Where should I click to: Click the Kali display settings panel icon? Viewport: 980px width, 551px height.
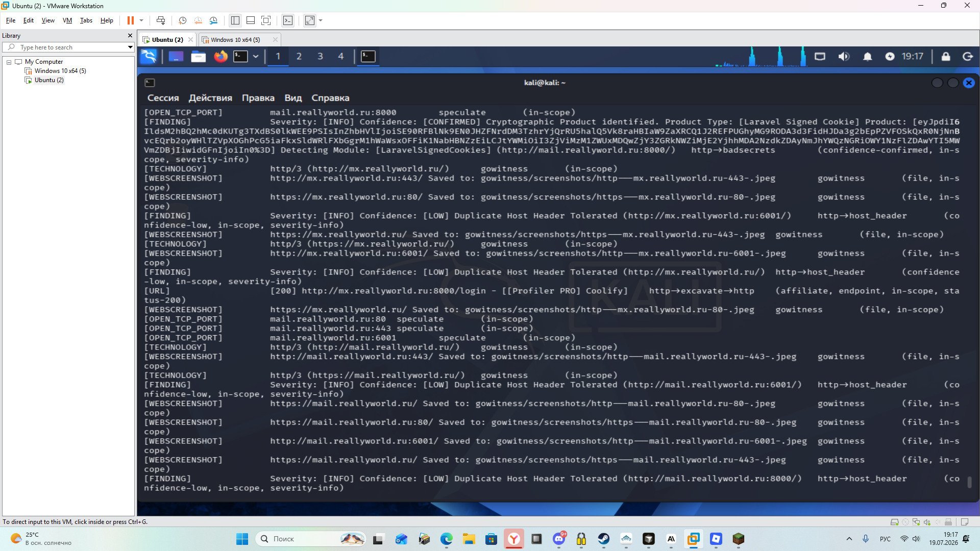820,56
